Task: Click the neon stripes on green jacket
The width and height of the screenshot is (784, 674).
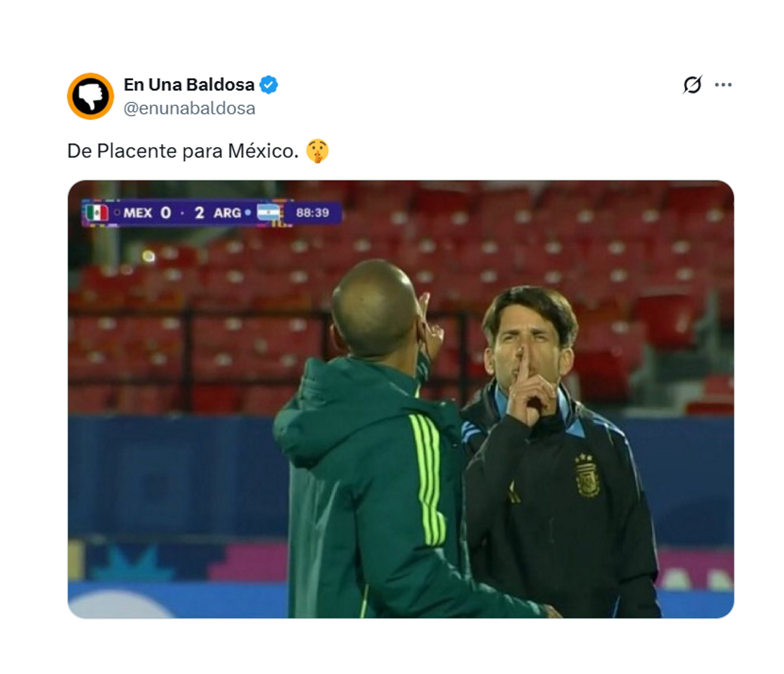Action: tap(428, 479)
